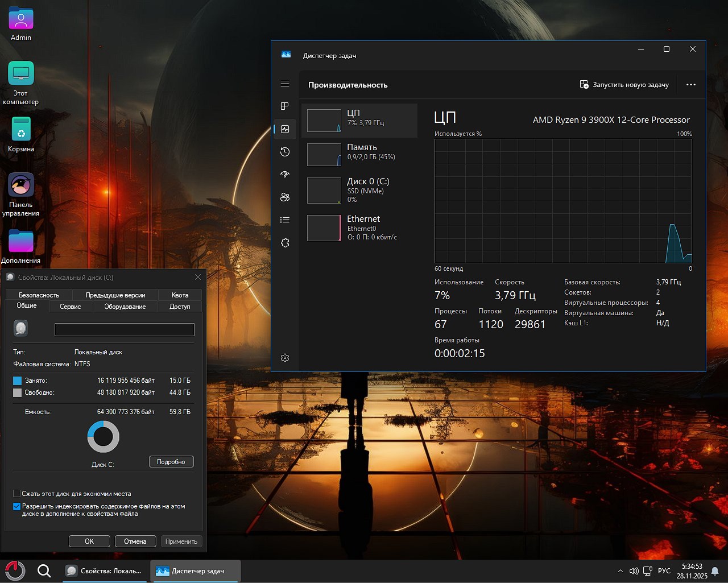
Task: Open Startup apps icon in sidebar
Action: coord(285,175)
